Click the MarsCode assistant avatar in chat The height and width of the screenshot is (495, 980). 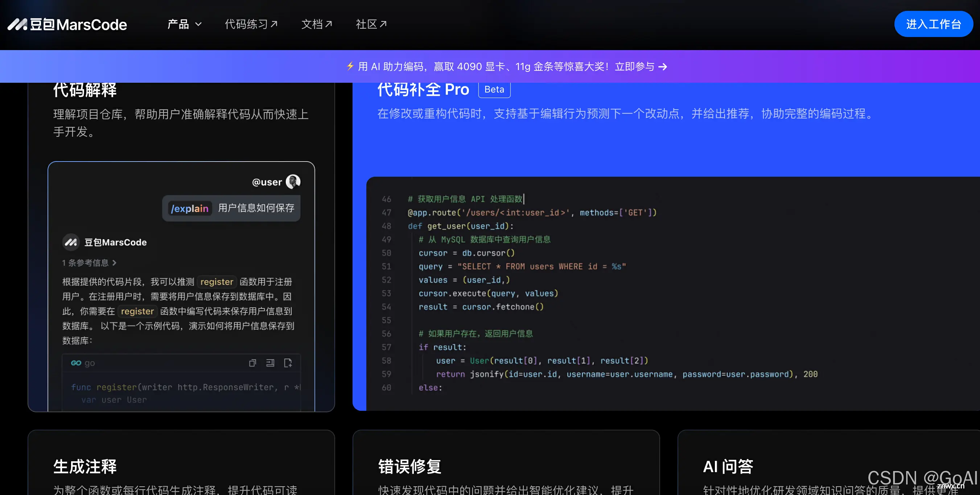(71, 242)
